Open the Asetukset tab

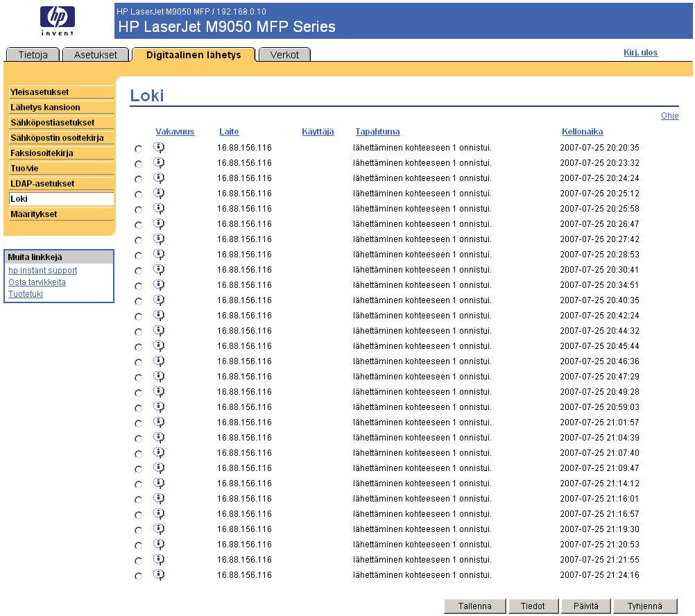tap(96, 55)
